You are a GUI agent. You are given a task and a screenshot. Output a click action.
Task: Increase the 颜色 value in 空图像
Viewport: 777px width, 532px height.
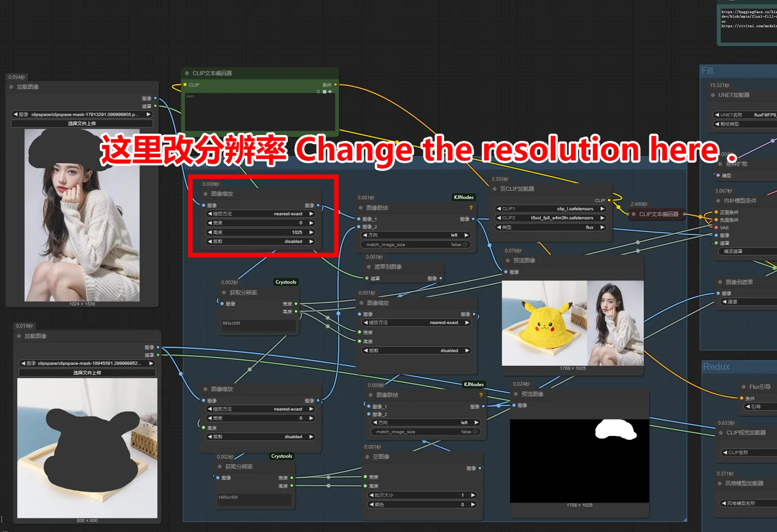473,504
